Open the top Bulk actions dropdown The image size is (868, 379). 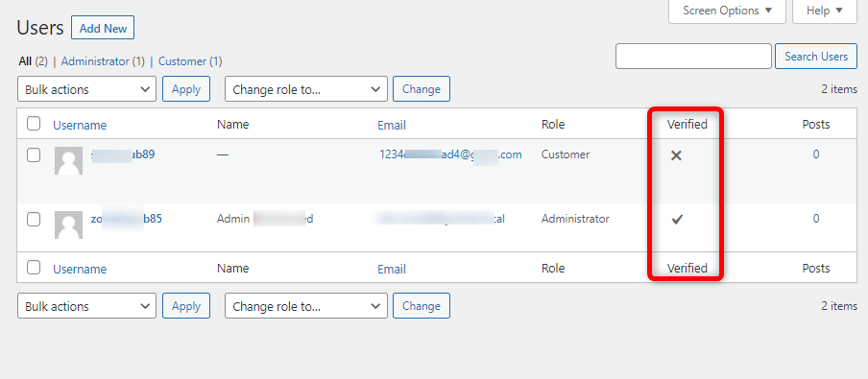coord(87,89)
